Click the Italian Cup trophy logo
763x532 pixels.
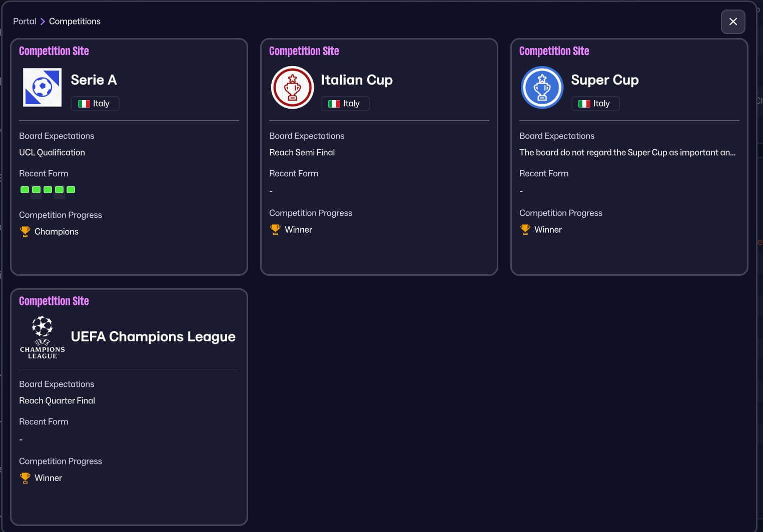tap(293, 88)
